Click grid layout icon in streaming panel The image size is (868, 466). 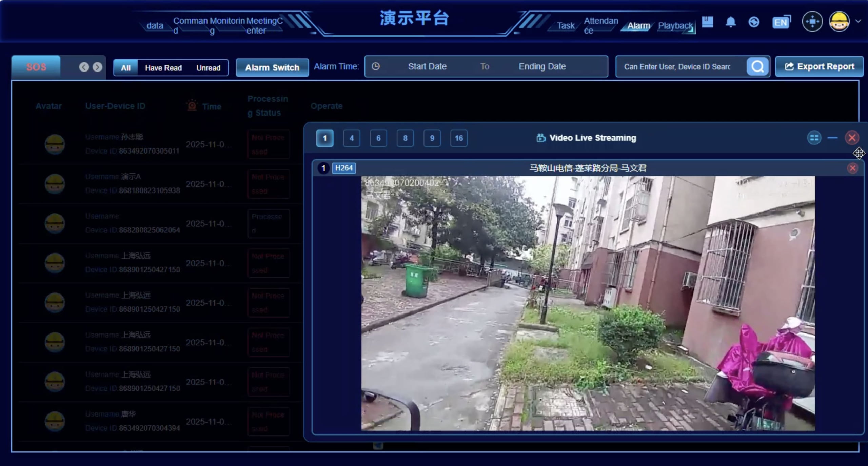[x=814, y=138]
